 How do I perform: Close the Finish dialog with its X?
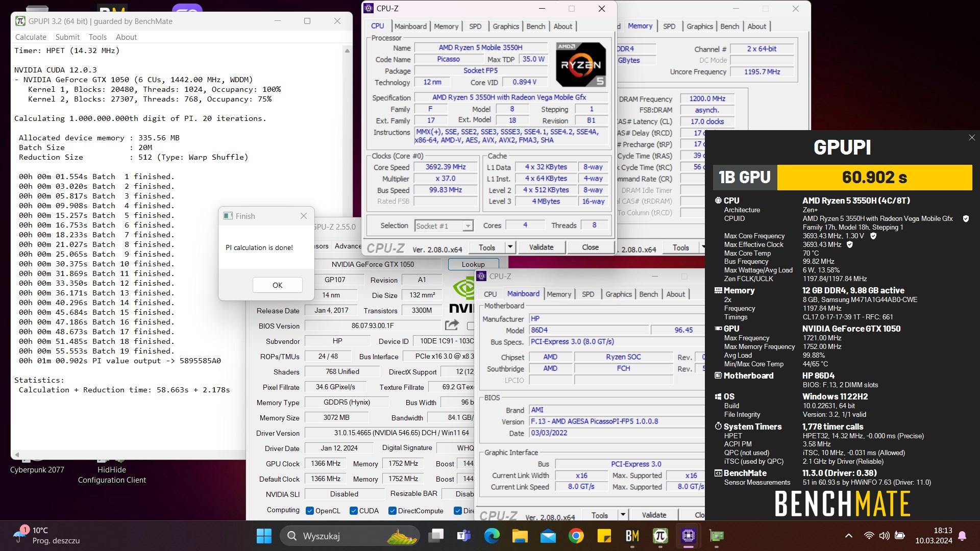304,216
